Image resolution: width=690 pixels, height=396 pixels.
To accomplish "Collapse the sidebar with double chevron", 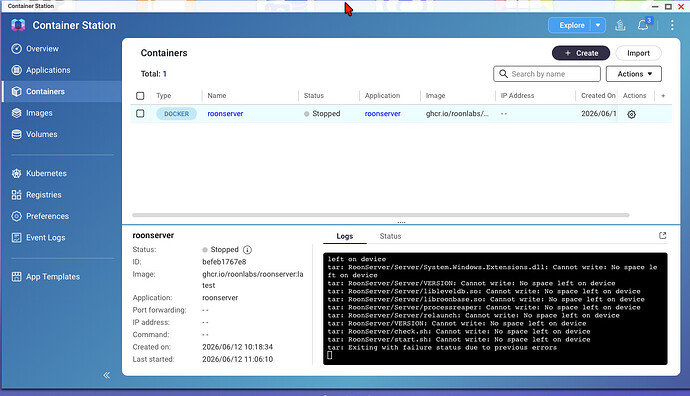I will tap(106, 375).
